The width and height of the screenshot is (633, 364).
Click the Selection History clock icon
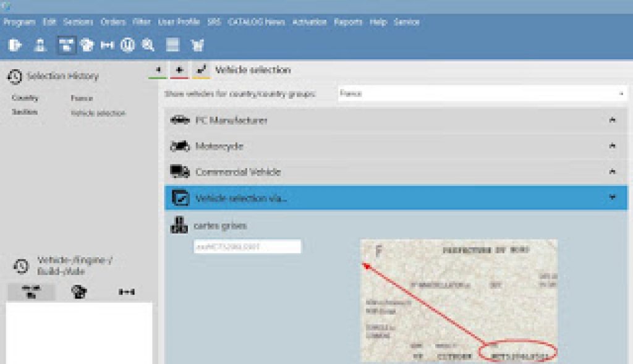[x=15, y=75]
